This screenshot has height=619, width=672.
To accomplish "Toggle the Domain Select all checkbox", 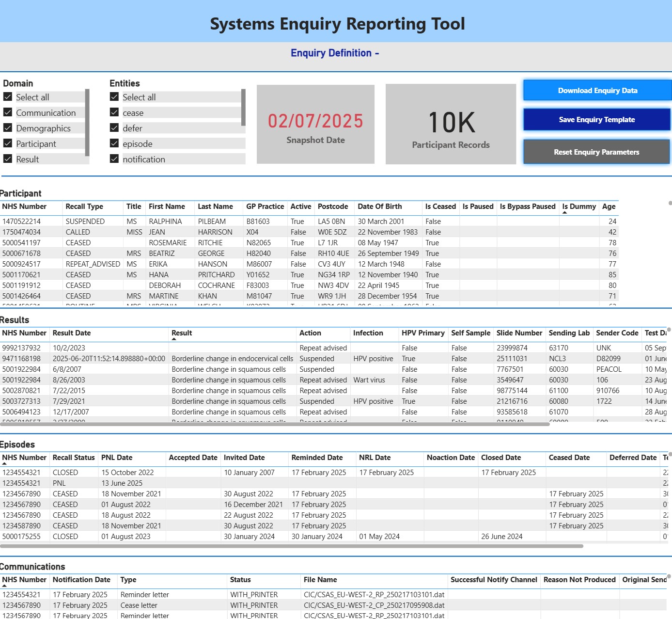I will [x=8, y=97].
